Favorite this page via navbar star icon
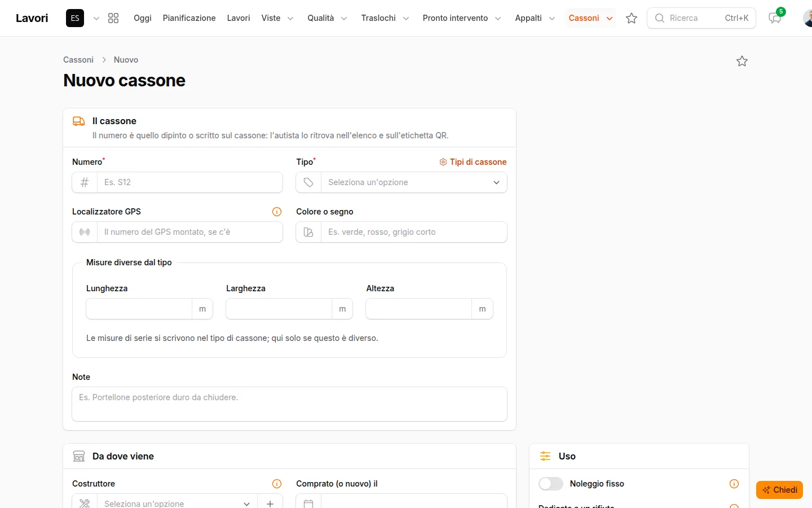This screenshot has height=508, width=812. (632, 18)
